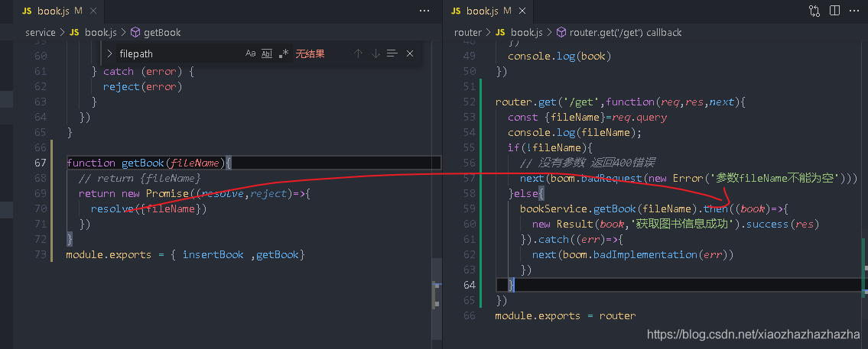The image size is (868, 349).
Task: Open book.js breadcrumb after service
Action: click(101, 33)
